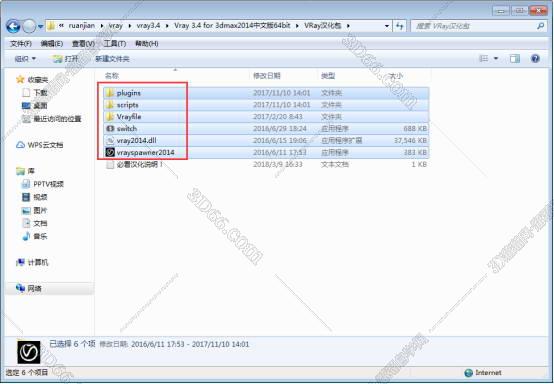Viewport: 554px width, 384px height.
Task: Open the 工具(T) menu
Action: coord(114,43)
